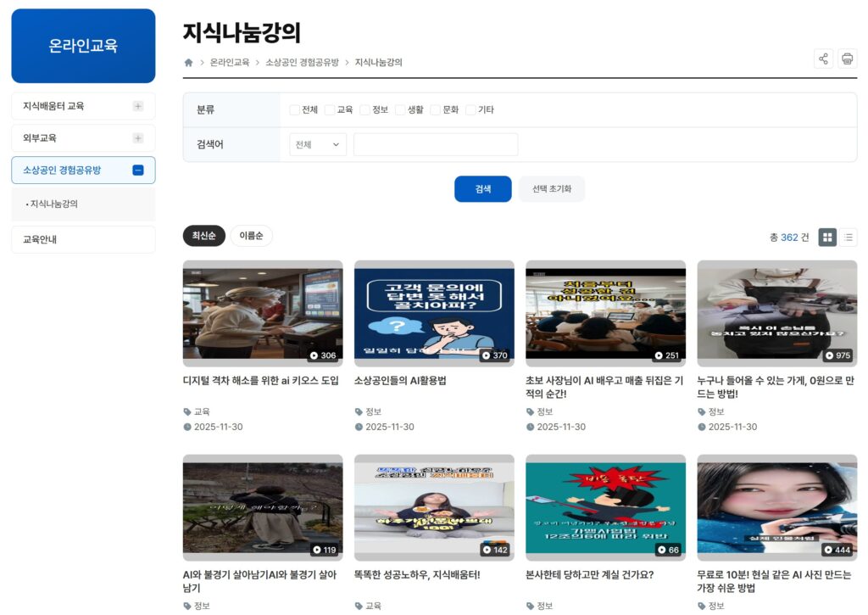Viewport: 868px width, 615px height.
Task: Switch to grid view icon
Action: [827, 238]
